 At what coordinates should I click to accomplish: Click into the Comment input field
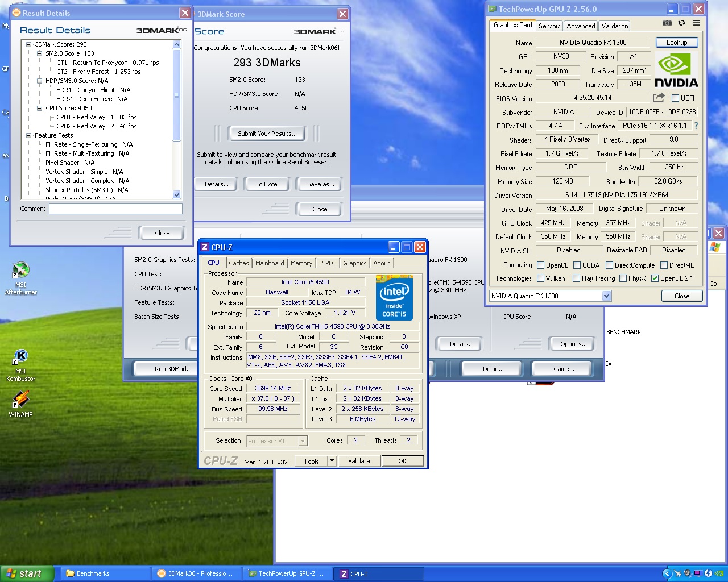coord(115,209)
